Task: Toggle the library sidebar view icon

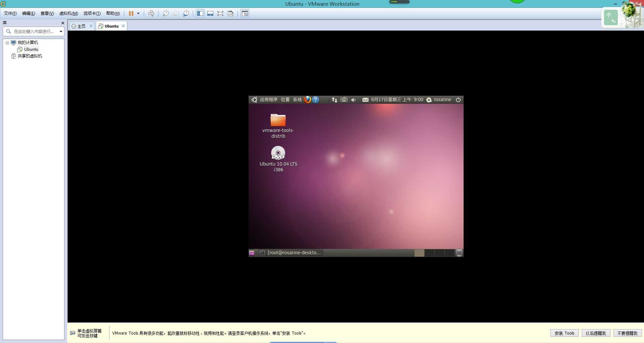Action: (200, 13)
